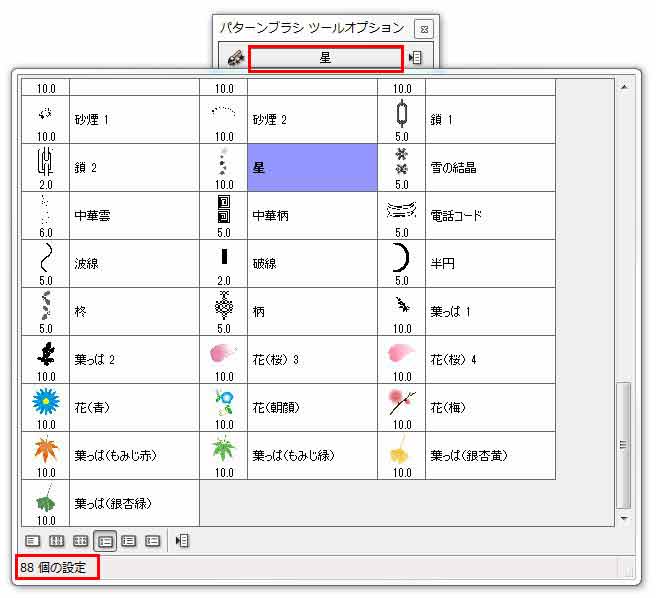Open the tool options menu icon right of 星 button
Image resolution: width=656 pixels, height=598 pixels.
tap(415, 57)
